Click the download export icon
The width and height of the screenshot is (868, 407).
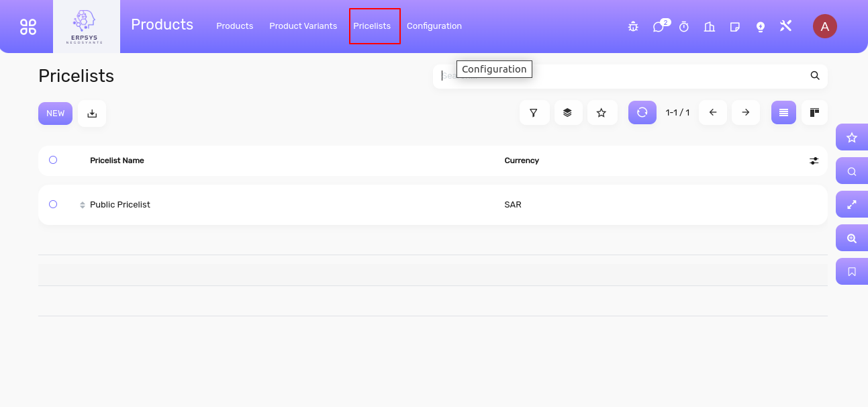click(92, 114)
